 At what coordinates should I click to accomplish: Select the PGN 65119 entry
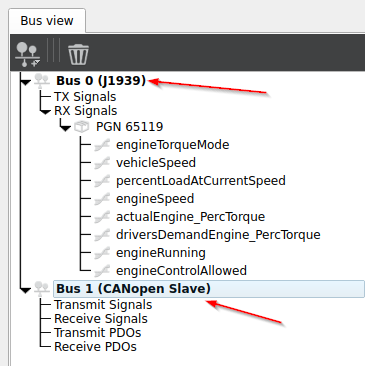click(x=130, y=127)
